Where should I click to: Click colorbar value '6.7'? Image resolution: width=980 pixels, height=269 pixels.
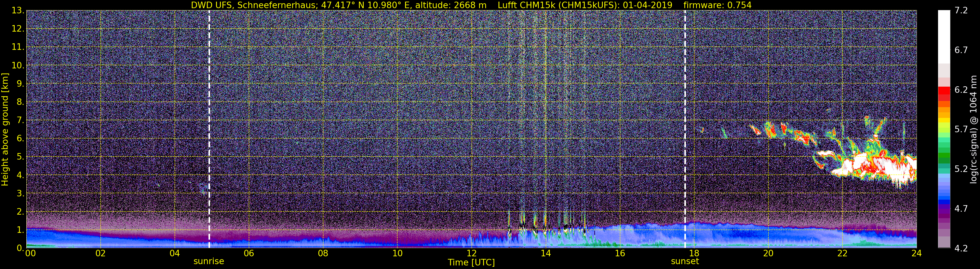(961, 50)
